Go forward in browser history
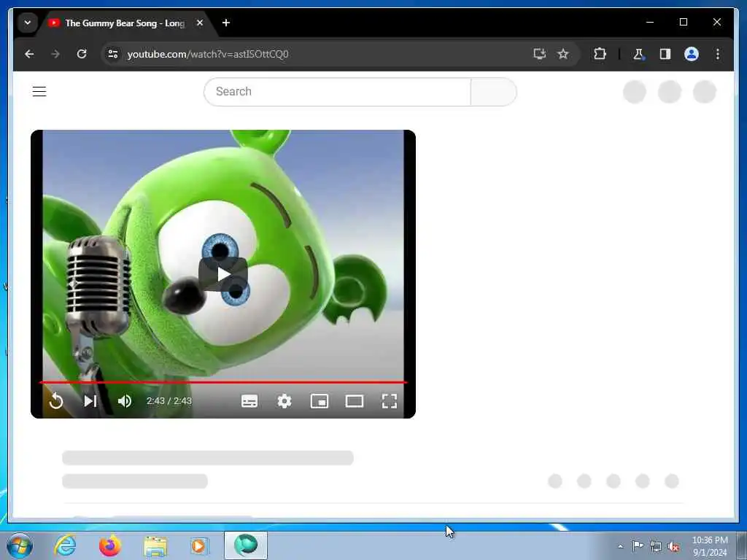Image resolution: width=747 pixels, height=560 pixels. pyautogui.click(x=55, y=54)
